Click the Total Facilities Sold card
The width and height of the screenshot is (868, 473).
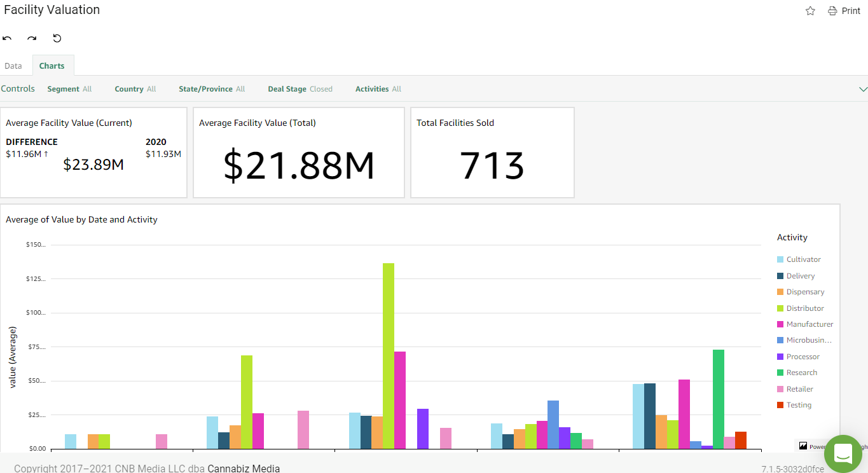coord(492,153)
